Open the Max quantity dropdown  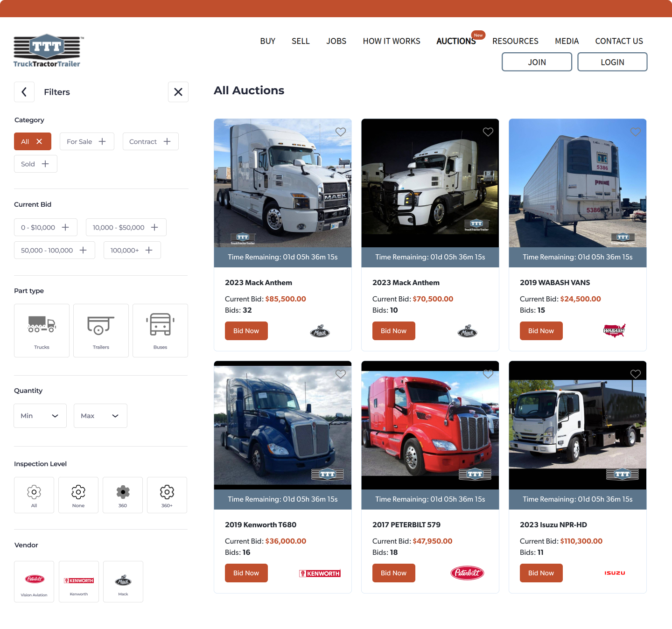[x=100, y=416]
